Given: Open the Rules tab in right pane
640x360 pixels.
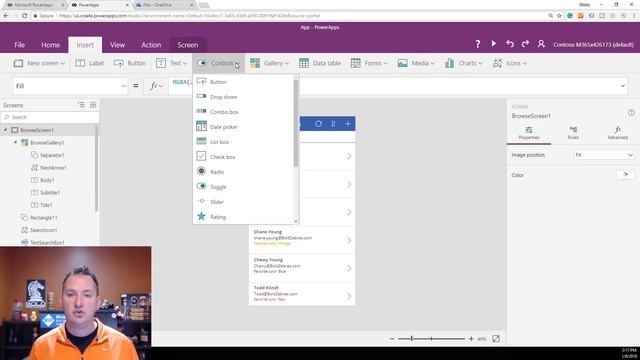Looking at the screenshot, I should coord(573,133).
